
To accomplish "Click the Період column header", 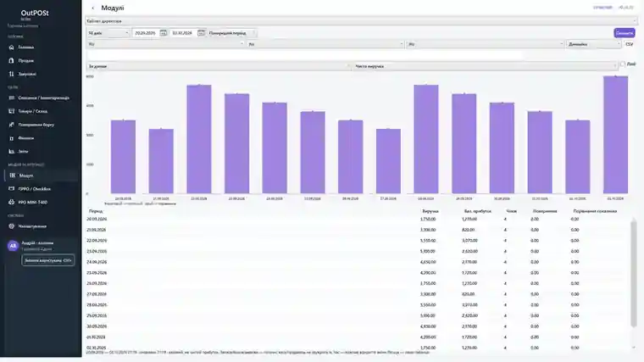I will point(96,211).
